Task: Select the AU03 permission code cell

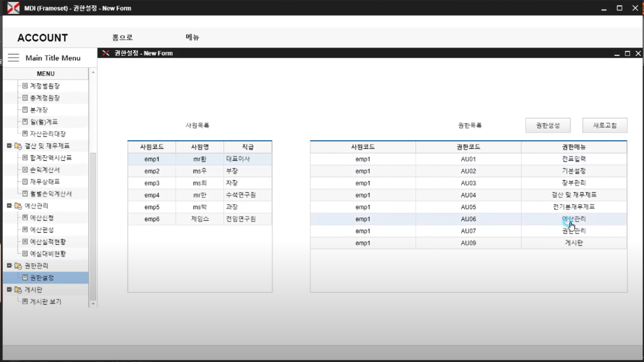Action: [x=469, y=183]
